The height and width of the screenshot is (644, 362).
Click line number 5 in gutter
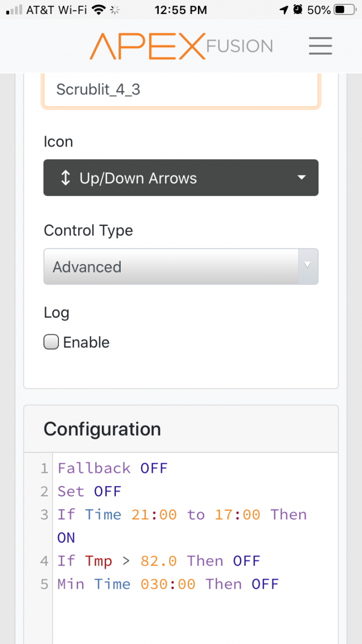point(45,584)
